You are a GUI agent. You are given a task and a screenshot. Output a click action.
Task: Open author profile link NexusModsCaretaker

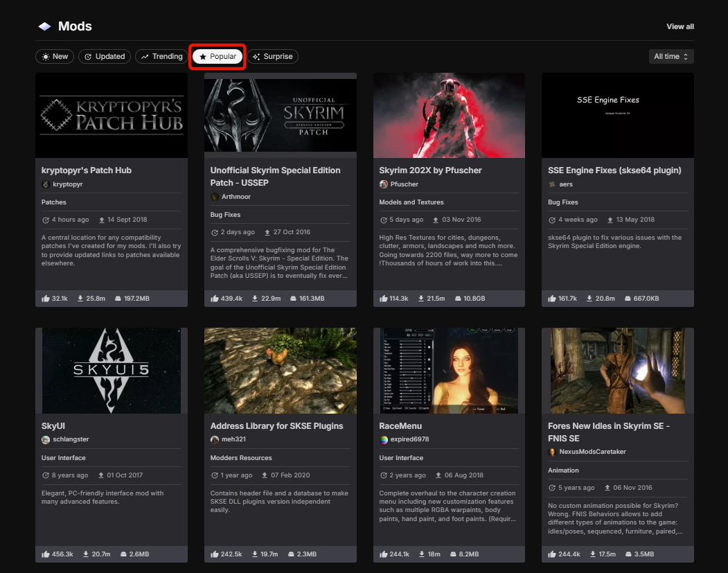(x=592, y=452)
